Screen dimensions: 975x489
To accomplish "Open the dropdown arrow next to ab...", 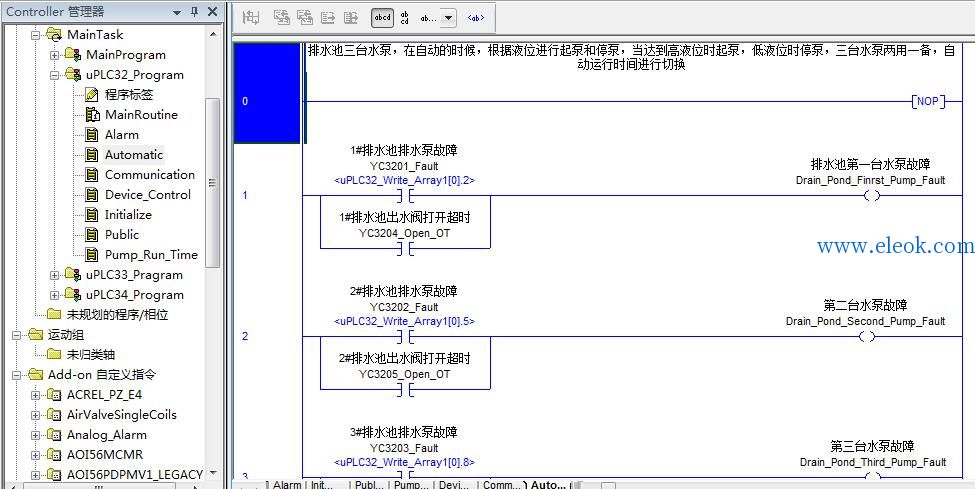I will [448, 18].
